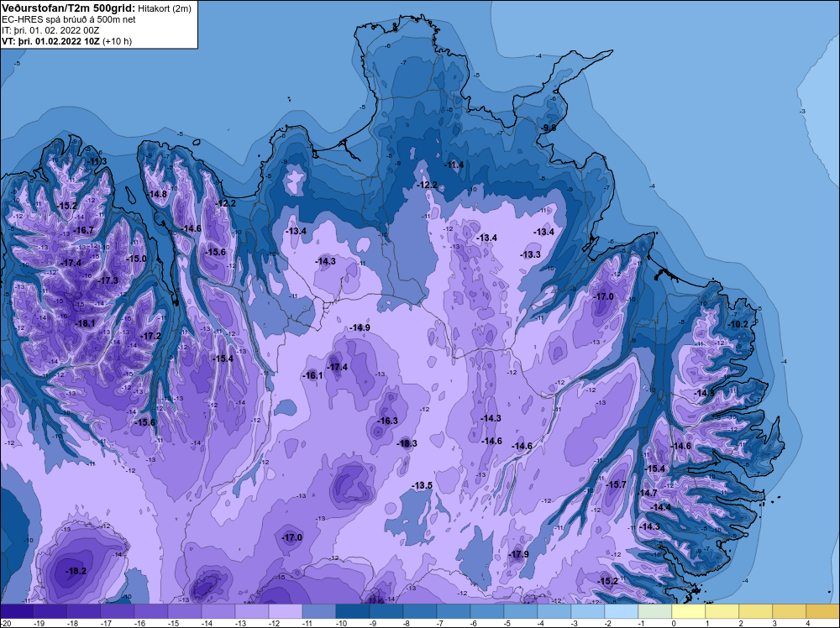Click the -14.4 temperature value

point(660,507)
